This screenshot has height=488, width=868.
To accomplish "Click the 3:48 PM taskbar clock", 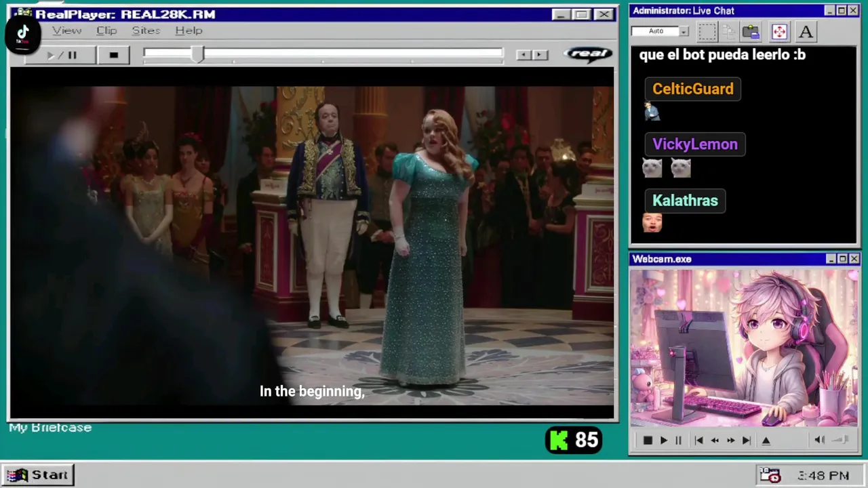I will tap(823, 476).
